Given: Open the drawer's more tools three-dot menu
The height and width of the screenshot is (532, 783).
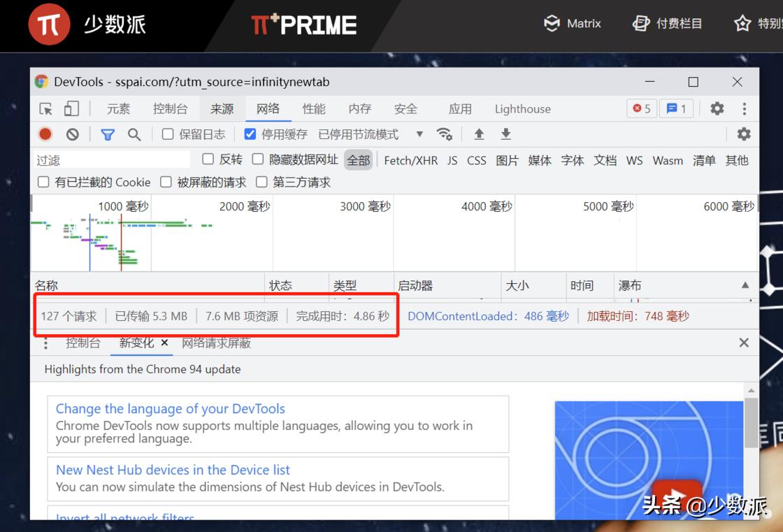Looking at the screenshot, I should click(45, 343).
